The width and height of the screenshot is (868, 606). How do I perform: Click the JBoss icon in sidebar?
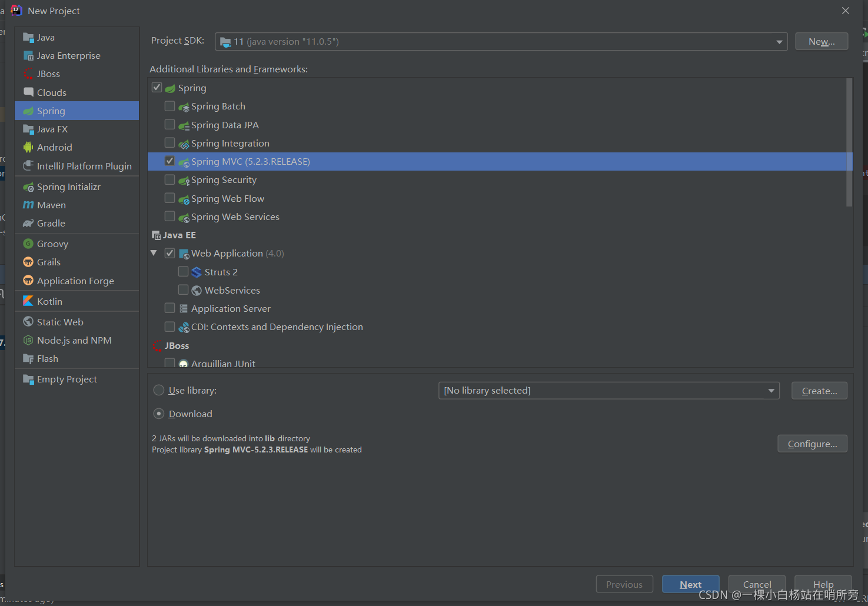coord(28,74)
